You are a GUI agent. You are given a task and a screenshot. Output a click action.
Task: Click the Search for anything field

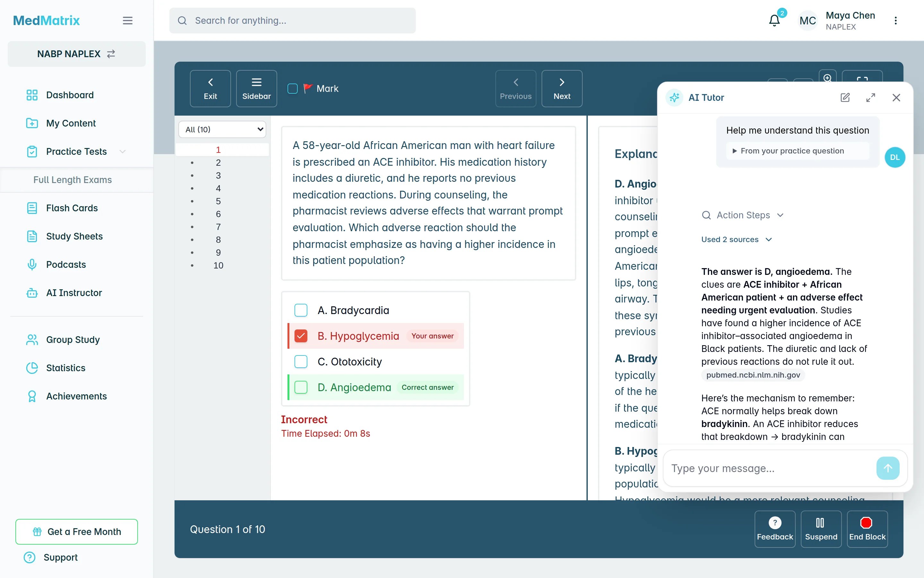pyautogui.click(x=293, y=20)
